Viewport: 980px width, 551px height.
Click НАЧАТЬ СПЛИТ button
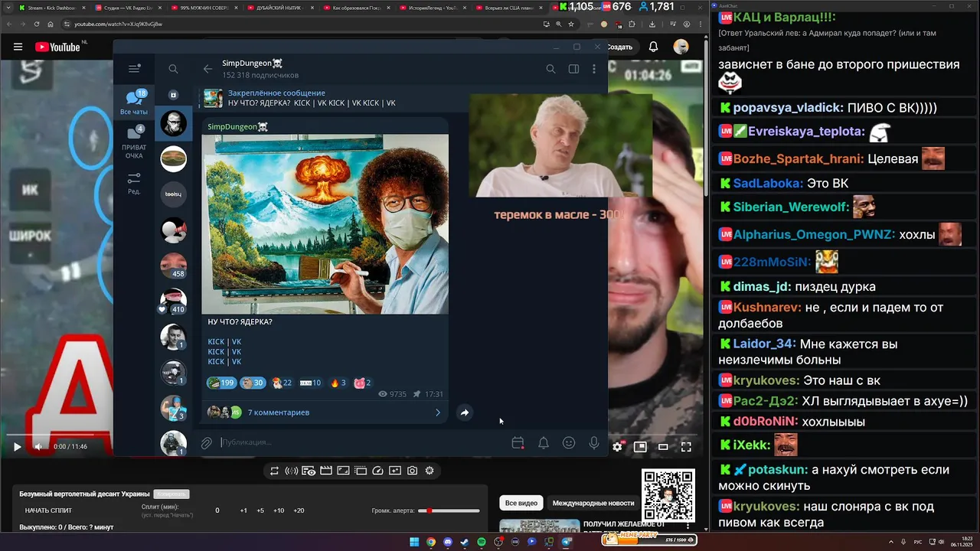coord(48,510)
